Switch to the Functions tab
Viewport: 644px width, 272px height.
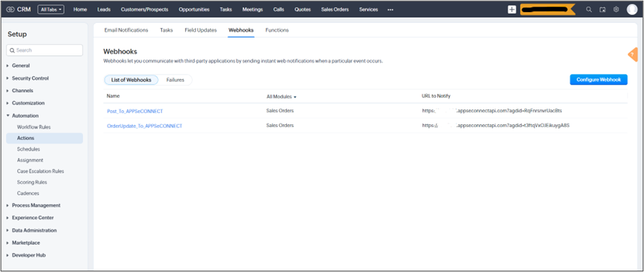(x=277, y=30)
